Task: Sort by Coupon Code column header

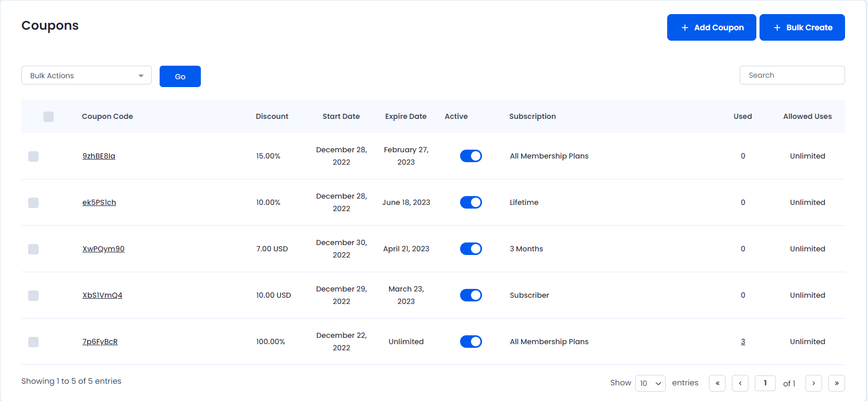Action: [x=107, y=116]
